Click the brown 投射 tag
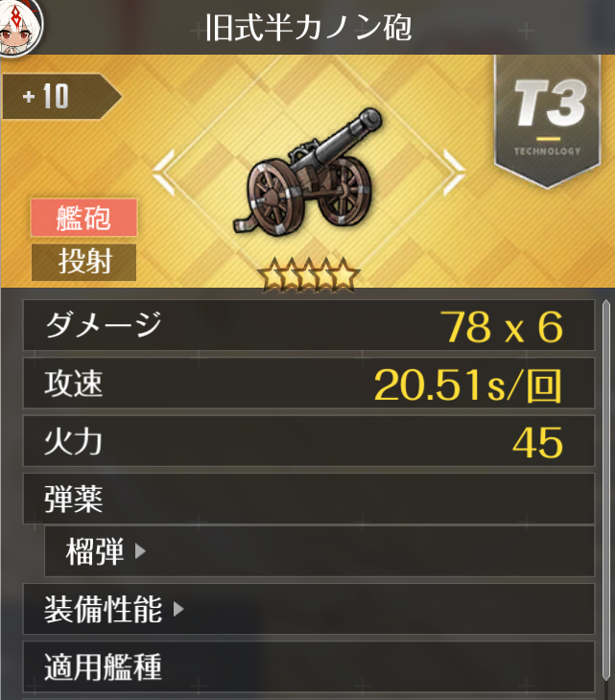Image resolution: width=615 pixels, height=700 pixels. [x=83, y=262]
